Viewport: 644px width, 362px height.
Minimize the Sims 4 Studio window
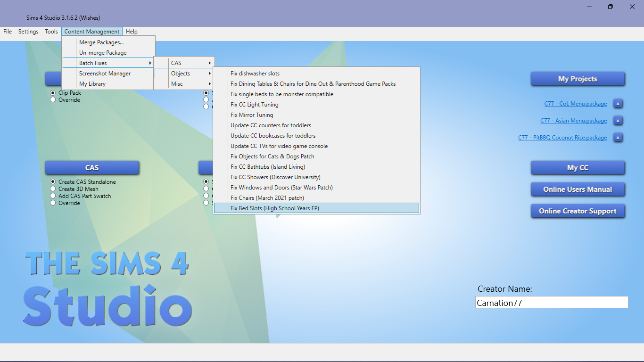coord(589,7)
